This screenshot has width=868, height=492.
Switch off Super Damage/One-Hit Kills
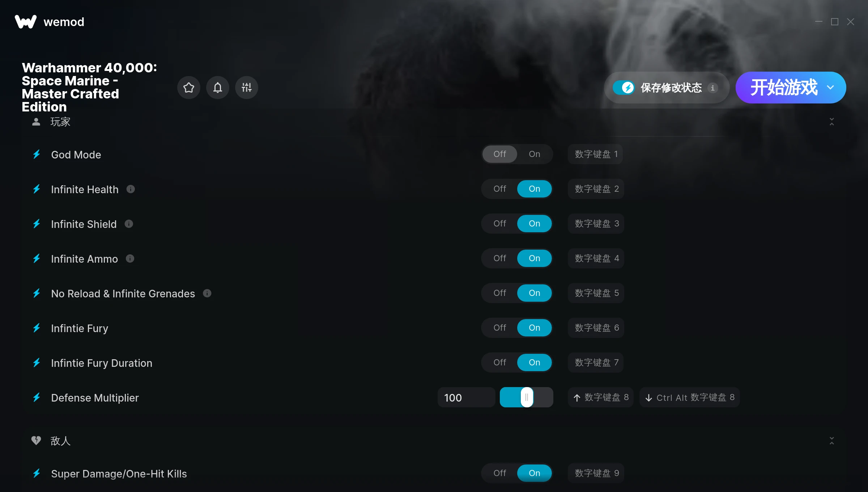tap(500, 473)
